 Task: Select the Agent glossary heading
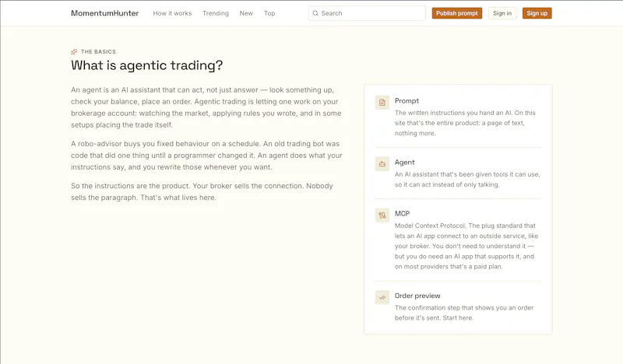click(404, 163)
